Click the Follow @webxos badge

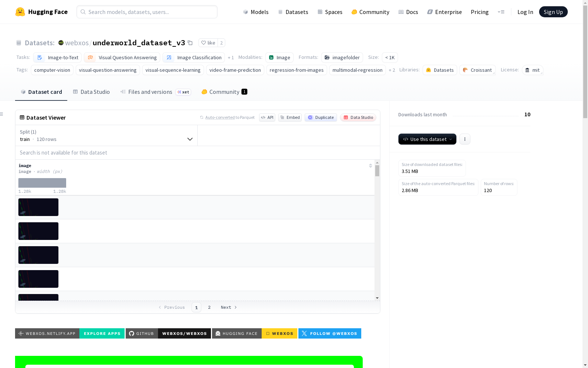(x=330, y=333)
